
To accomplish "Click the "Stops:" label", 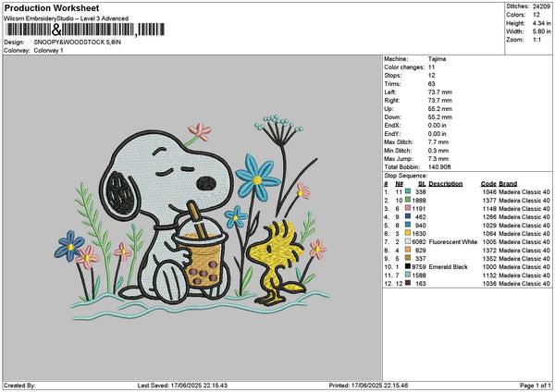I will (x=393, y=76).
